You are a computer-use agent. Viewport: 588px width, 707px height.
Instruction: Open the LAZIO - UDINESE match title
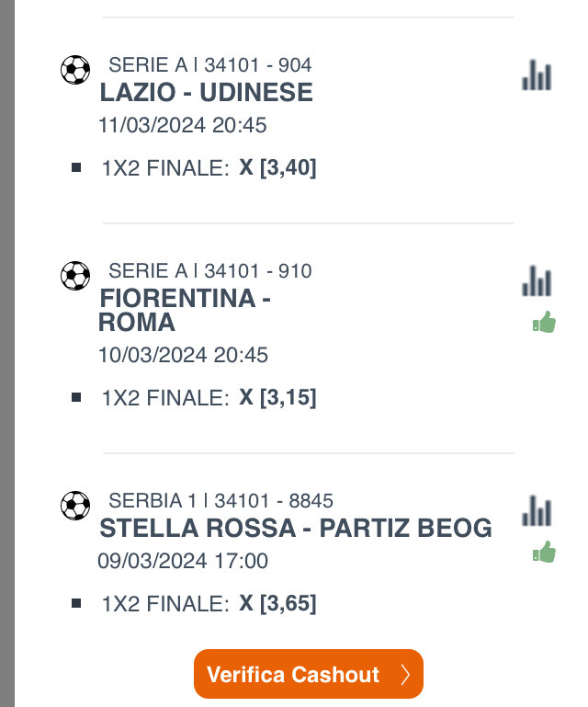(x=206, y=93)
